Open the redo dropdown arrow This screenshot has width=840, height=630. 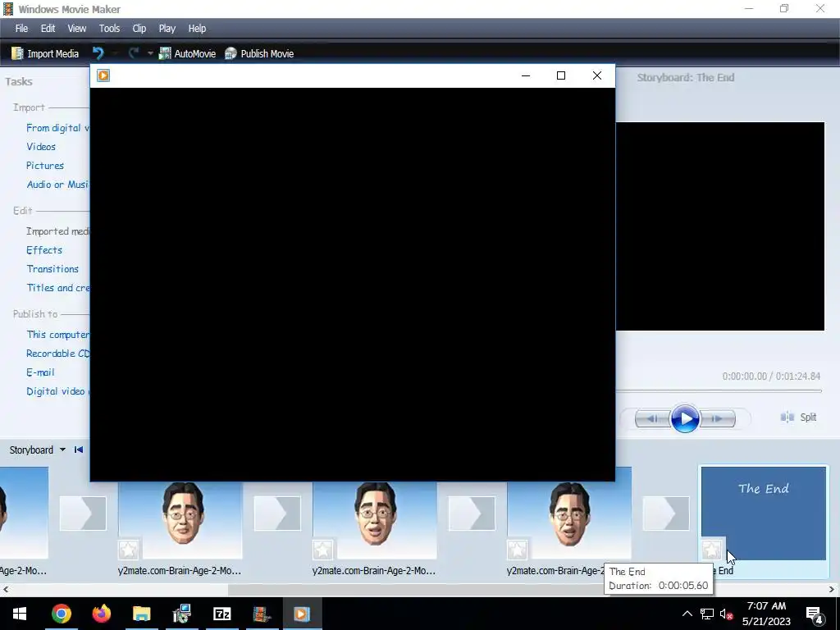(x=150, y=53)
